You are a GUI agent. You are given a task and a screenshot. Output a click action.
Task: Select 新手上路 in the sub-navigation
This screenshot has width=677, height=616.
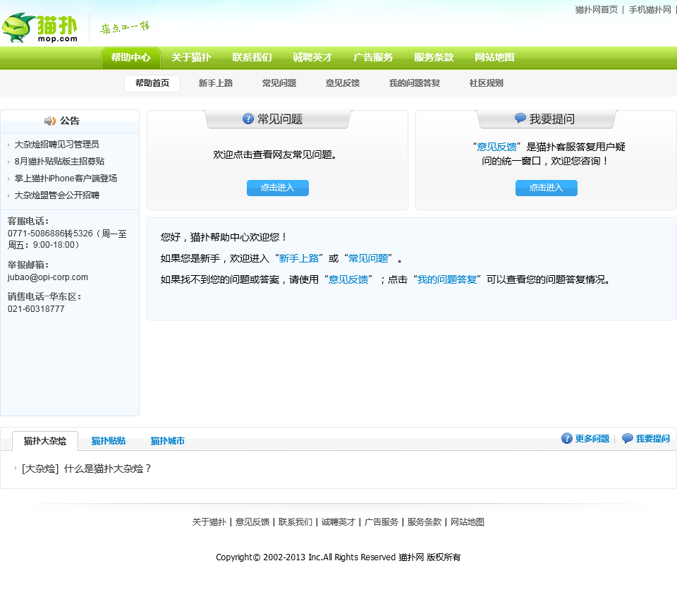point(216,83)
